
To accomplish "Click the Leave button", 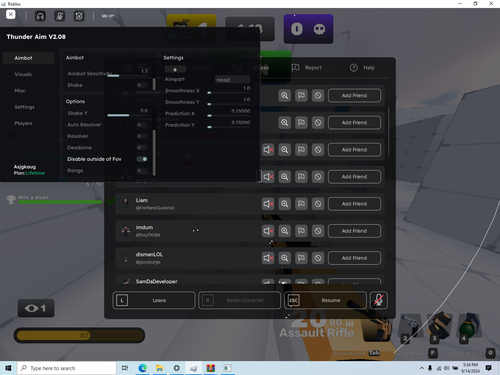I will coord(154,300).
